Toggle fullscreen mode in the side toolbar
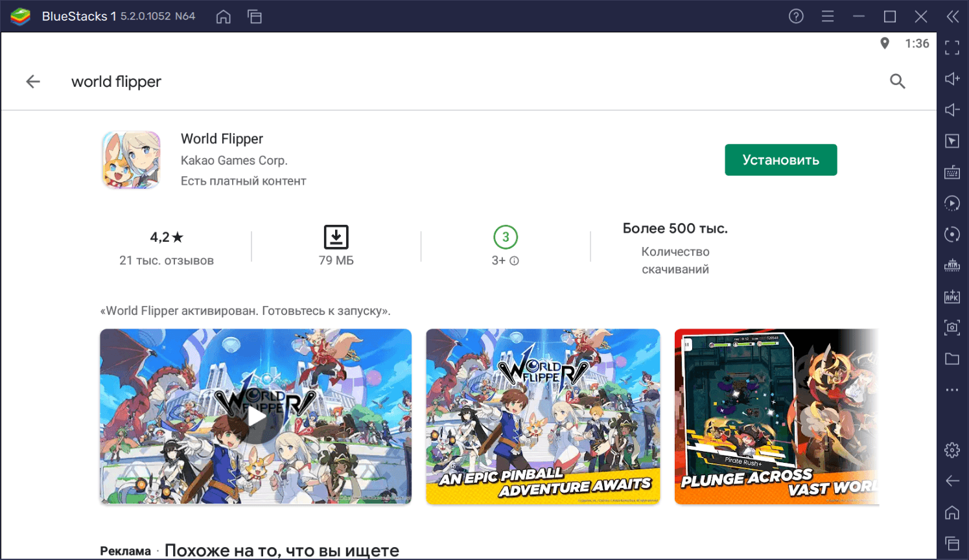Screen dimensions: 969x560 (x=952, y=47)
